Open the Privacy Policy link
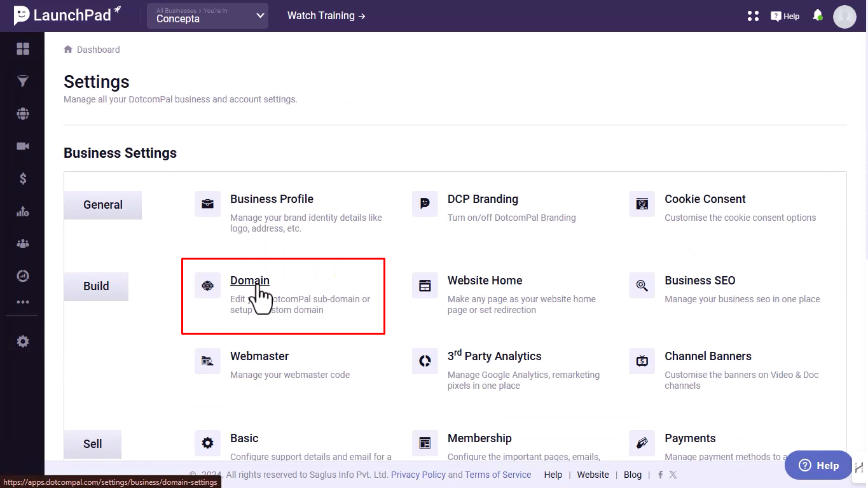Image resolution: width=868 pixels, height=488 pixels. click(x=418, y=475)
